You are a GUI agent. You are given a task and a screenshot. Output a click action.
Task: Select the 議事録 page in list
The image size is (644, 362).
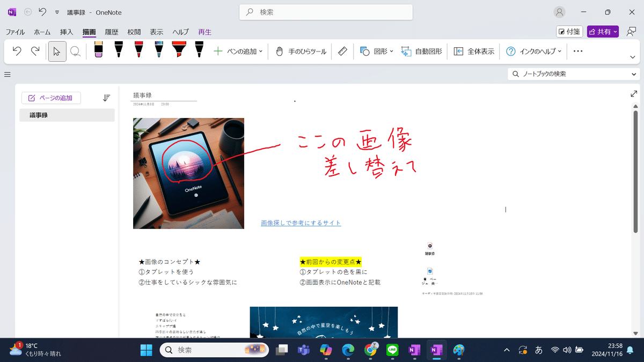(x=67, y=115)
